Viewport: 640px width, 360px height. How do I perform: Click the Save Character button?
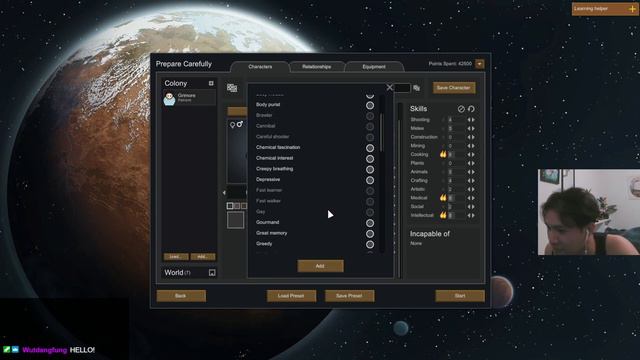tap(454, 88)
